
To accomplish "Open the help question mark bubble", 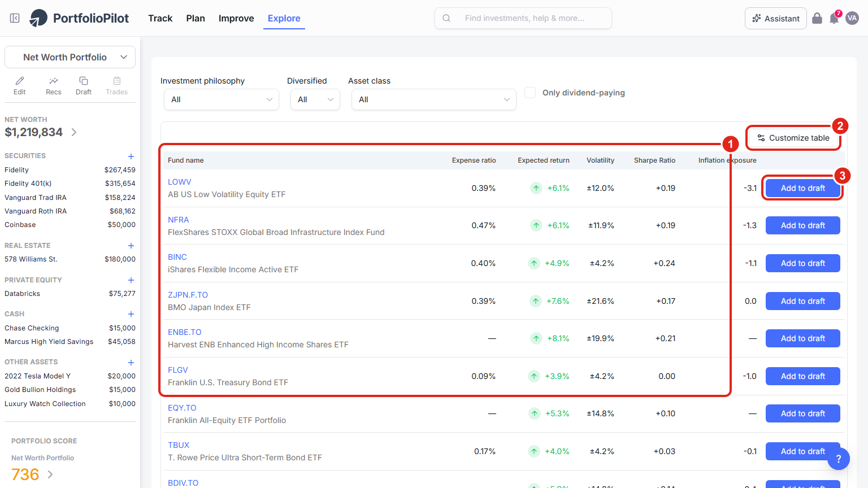I will (839, 459).
